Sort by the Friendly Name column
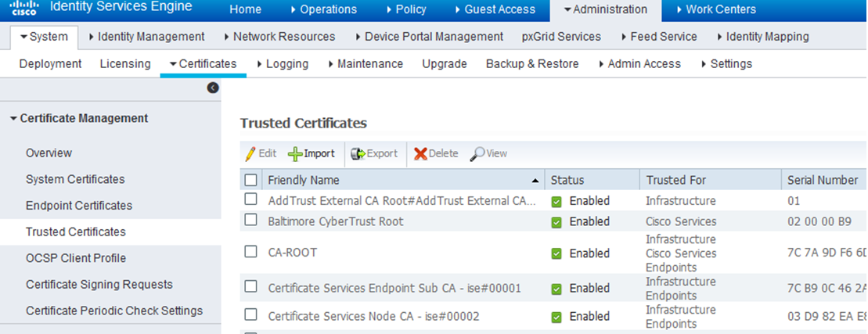 pyautogui.click(x=402, y=180)
